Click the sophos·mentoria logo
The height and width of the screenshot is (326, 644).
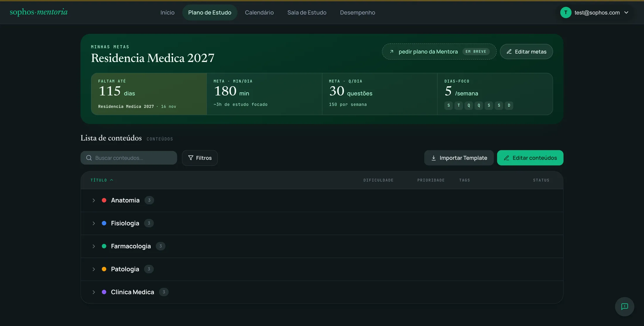click(39, 12)
